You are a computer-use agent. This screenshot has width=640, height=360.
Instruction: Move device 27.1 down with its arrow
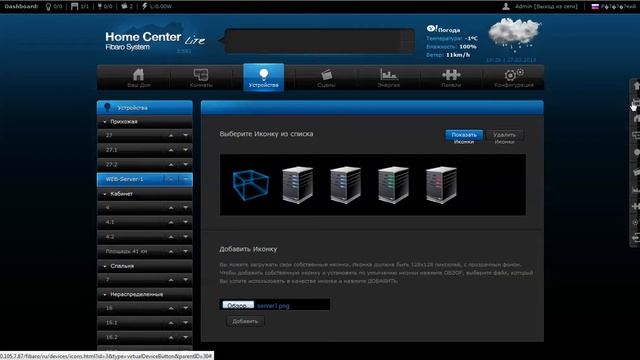click(x=185, y=150)
